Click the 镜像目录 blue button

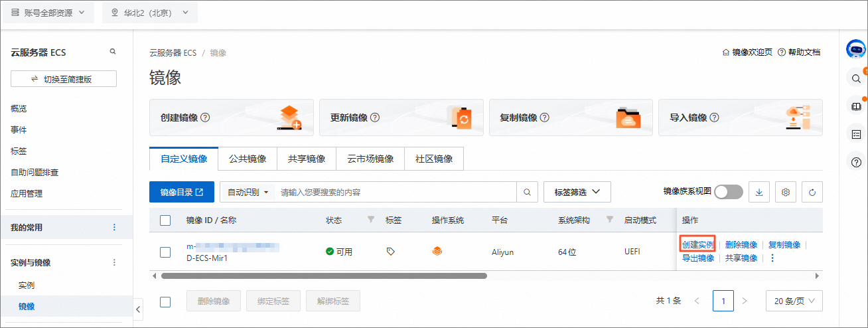pyautogui.click(x=182, y=192)
